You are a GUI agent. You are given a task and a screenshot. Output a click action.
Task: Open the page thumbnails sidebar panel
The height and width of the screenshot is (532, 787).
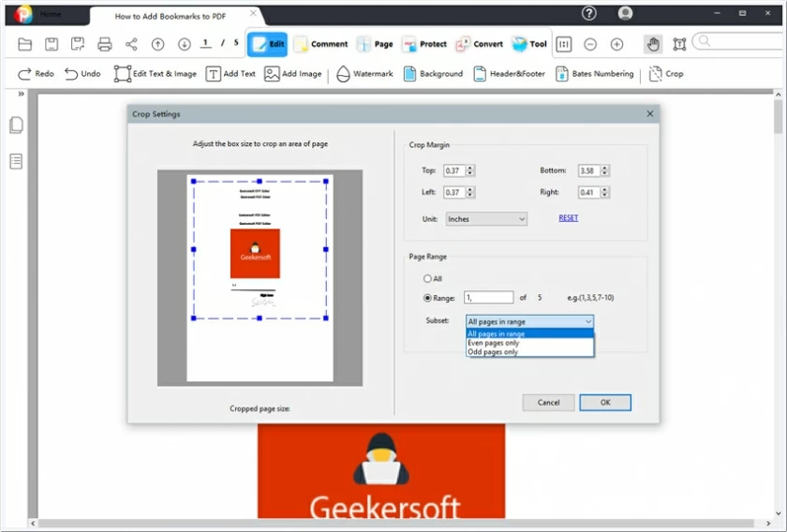click(x=16, y=125)
